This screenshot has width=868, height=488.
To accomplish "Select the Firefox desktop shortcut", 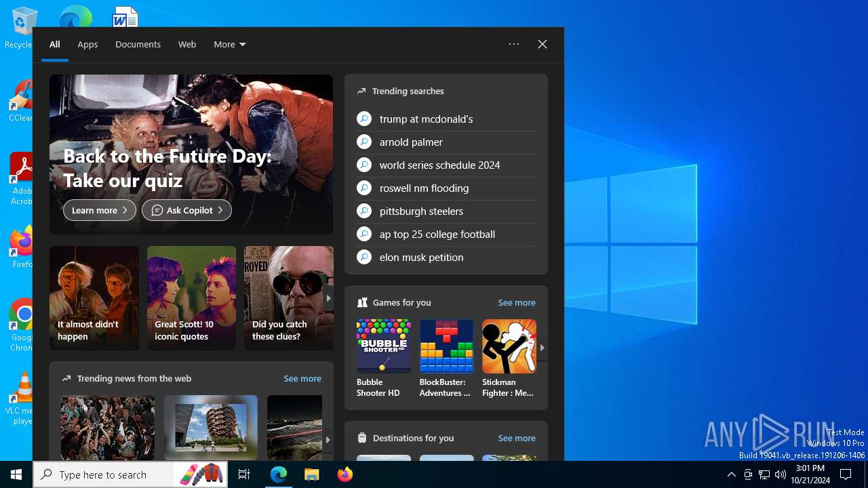I will tap(20, 247).
